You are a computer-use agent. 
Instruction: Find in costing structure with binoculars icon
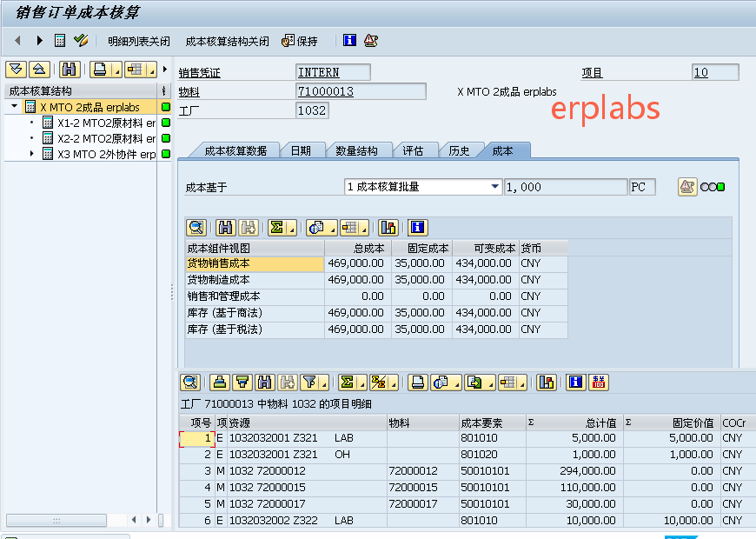tap(70, 70)
